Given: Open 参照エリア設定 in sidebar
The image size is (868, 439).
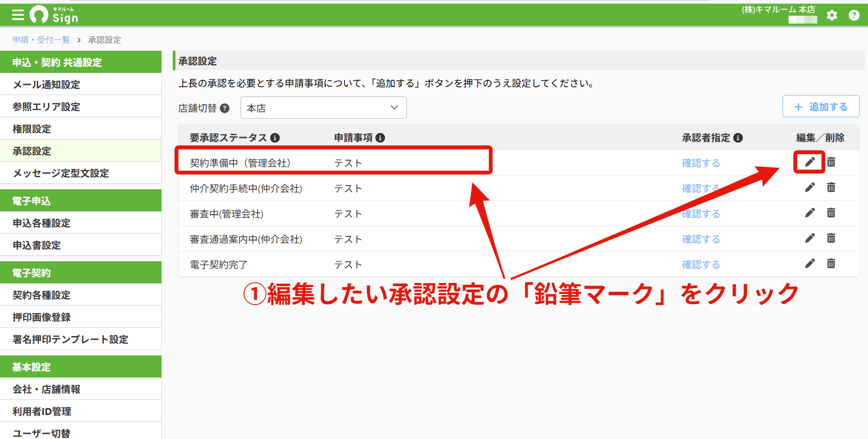Looking at the screenshot, I should (81, 107).
